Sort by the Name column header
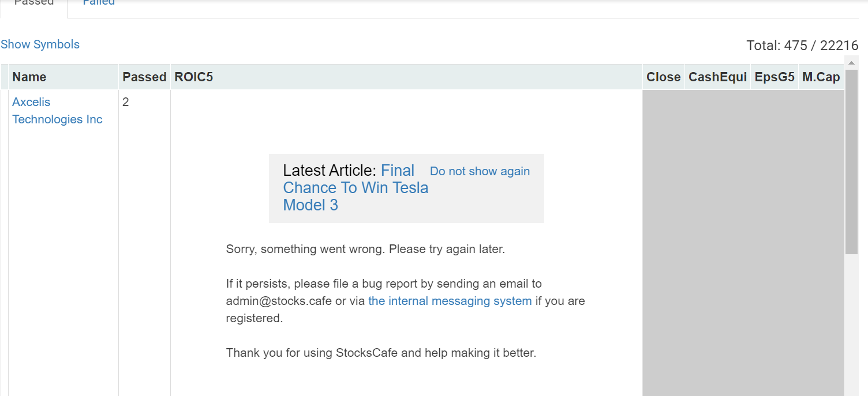 (x=29, y=77)
